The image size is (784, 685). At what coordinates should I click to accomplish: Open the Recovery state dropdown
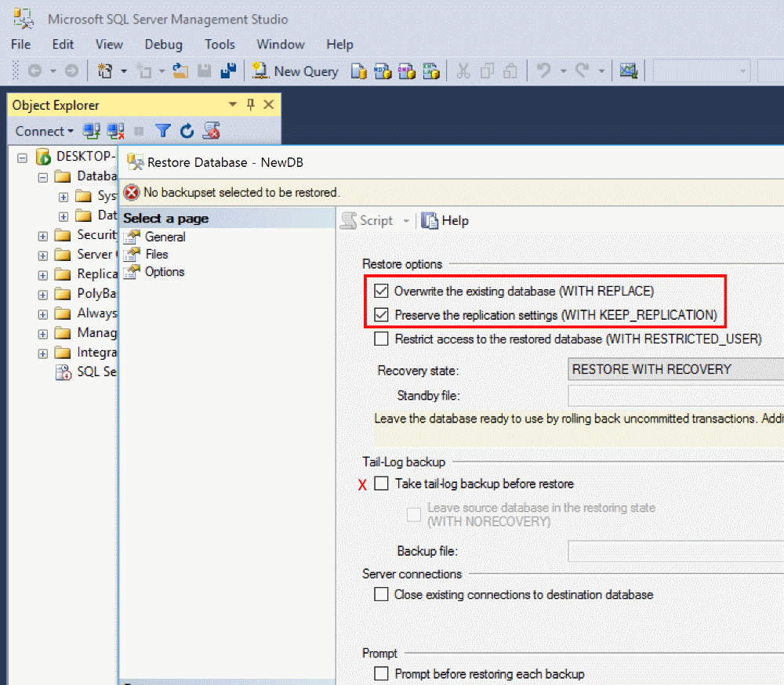point(674,370)
